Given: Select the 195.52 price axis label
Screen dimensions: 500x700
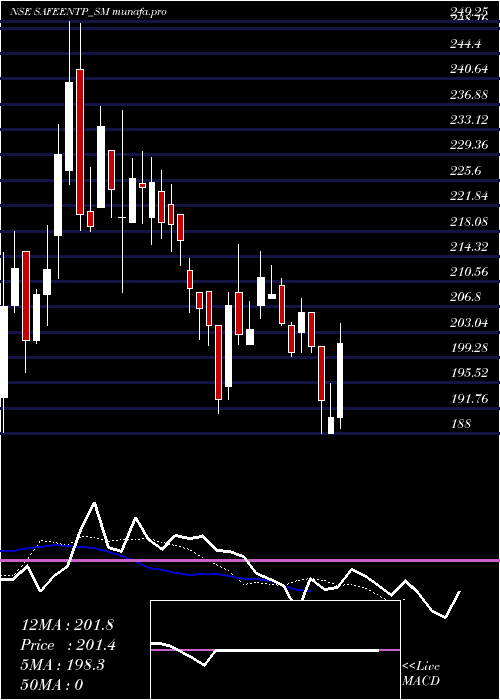Looking at the screenshot, I should 470,373.
